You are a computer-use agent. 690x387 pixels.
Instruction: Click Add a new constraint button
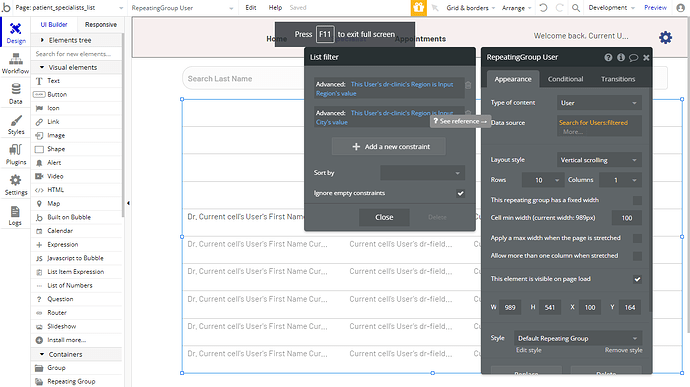389,147
